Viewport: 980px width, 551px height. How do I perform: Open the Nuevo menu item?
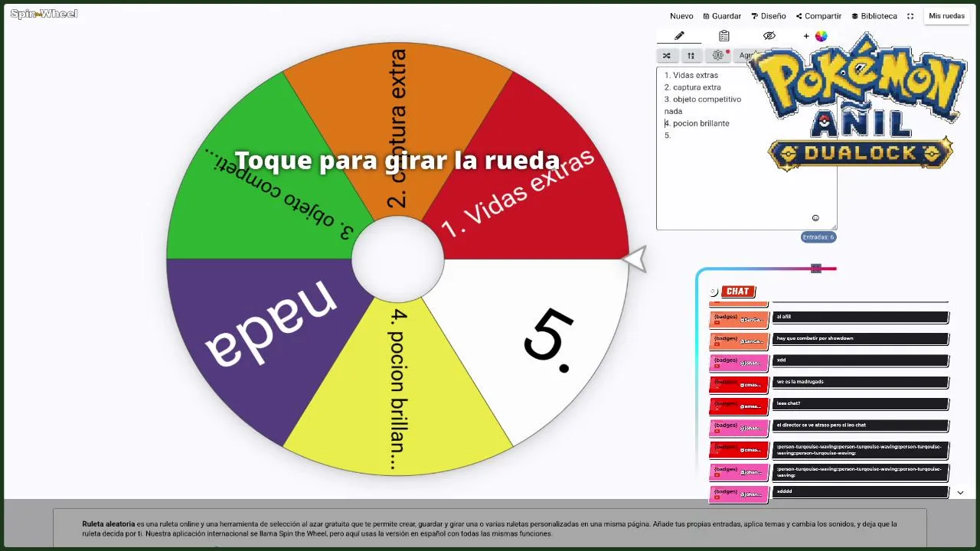point(681,16)
